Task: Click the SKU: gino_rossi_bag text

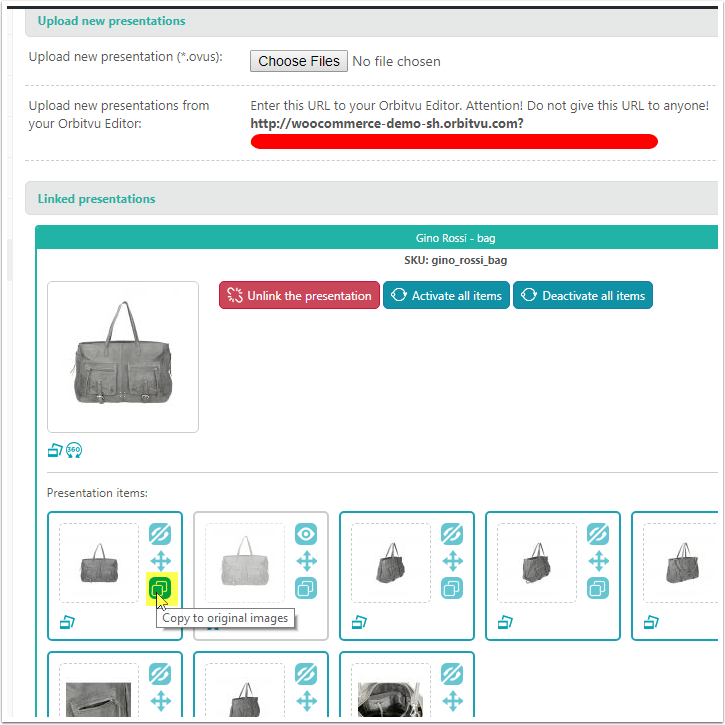Action: pos(455,260)
